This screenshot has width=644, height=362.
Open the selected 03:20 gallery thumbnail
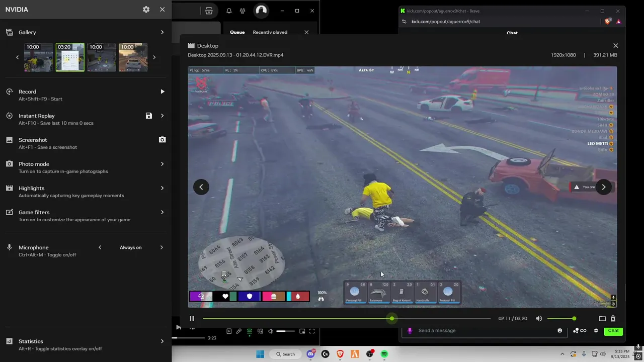(x=70, y=57)
